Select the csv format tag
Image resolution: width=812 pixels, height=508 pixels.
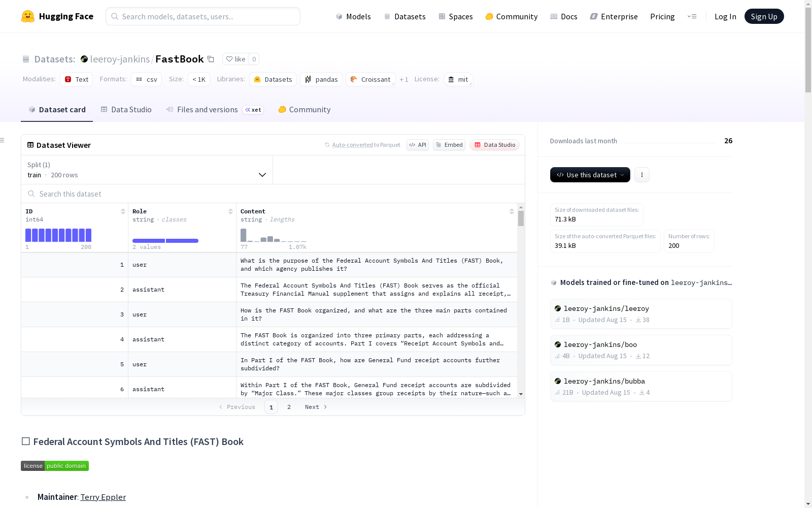tap(146, 79)
